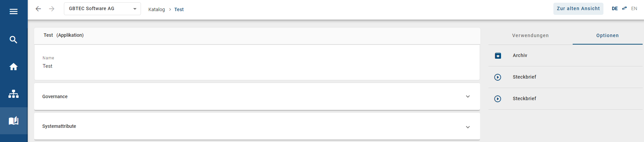Click the Name field containing Test
Screen dimensions: 644x142
[48, 66]
